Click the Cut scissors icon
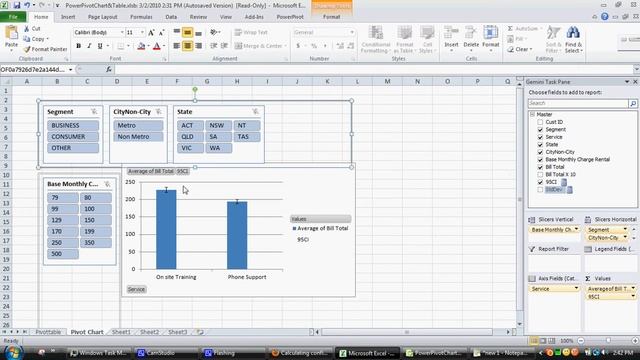Screen dimensions: 640x360 27,29
